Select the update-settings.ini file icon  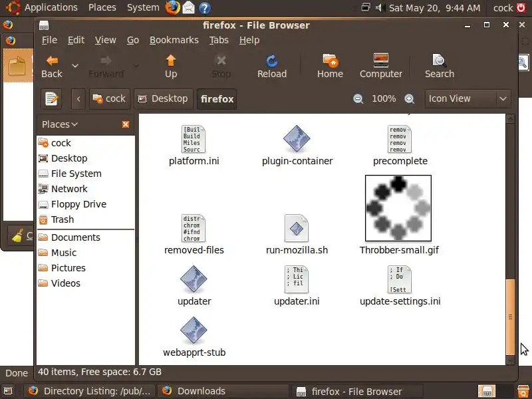click(400, 279)
